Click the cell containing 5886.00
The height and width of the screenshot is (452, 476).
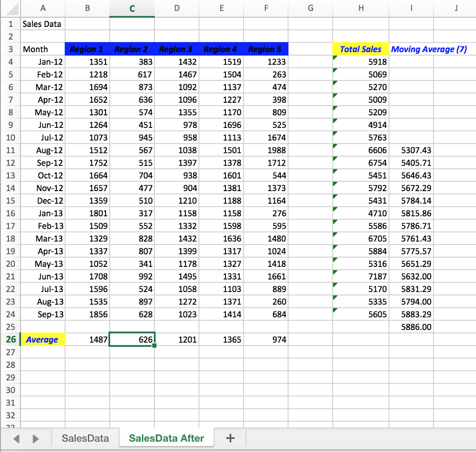tap(411, 327)
